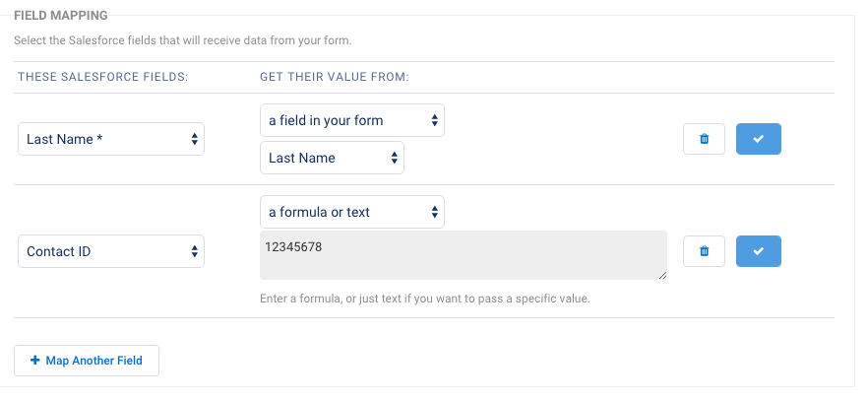Image resolution: width=868 pixels, height=401 pixels.
Task: Delete the Last Name field mapping
Action: point(704,139)
